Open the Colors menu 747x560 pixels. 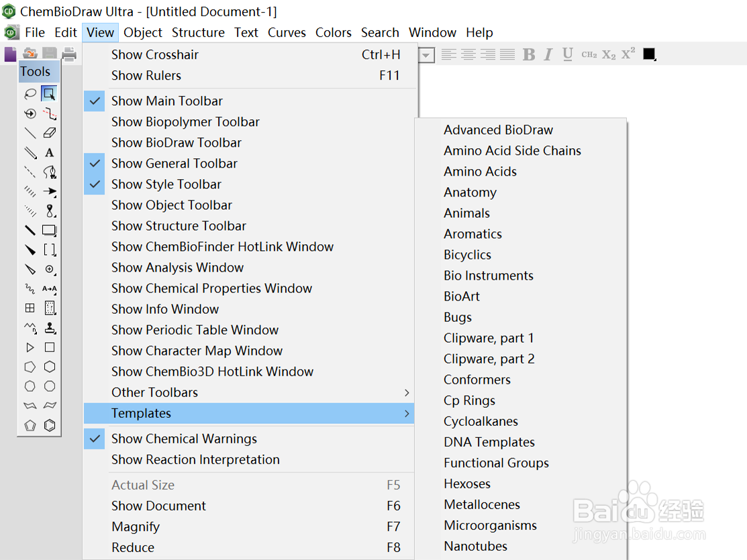333,32
